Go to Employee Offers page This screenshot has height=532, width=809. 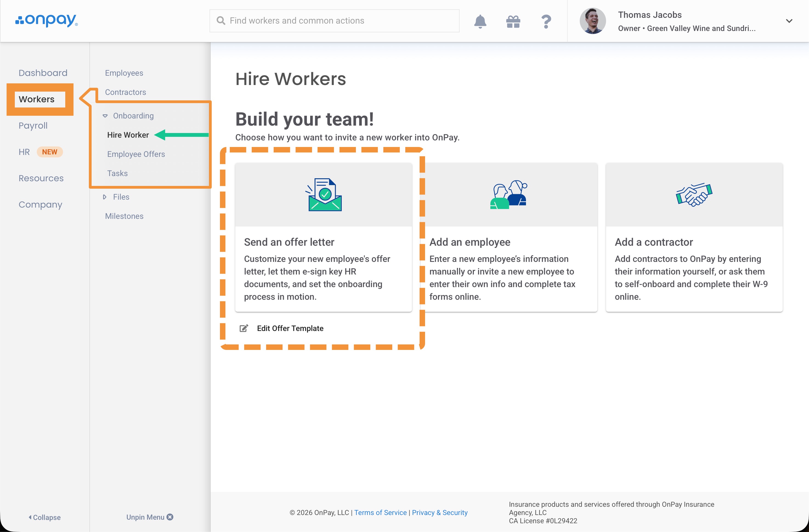[136, 154]
